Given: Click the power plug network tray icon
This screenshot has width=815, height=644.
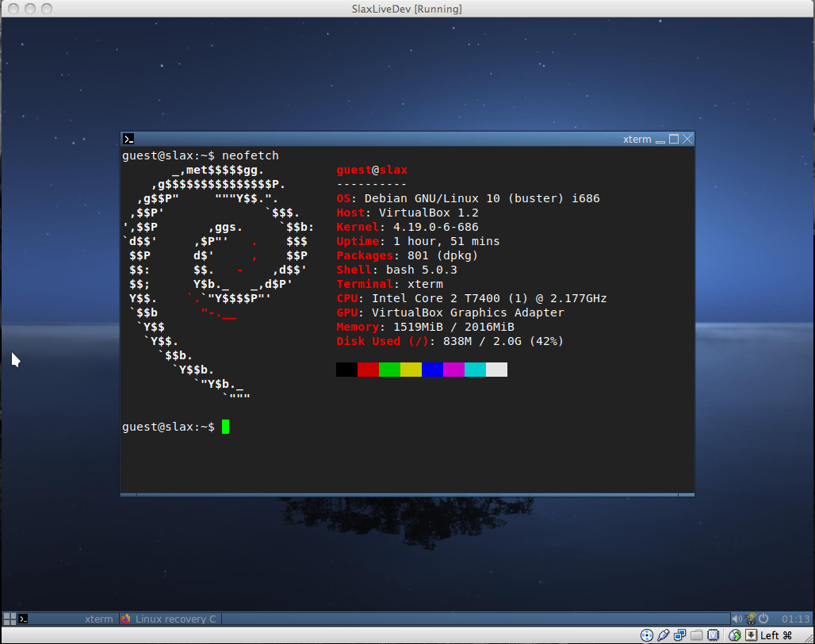Looking at the screenshot, I should [750, 619].
